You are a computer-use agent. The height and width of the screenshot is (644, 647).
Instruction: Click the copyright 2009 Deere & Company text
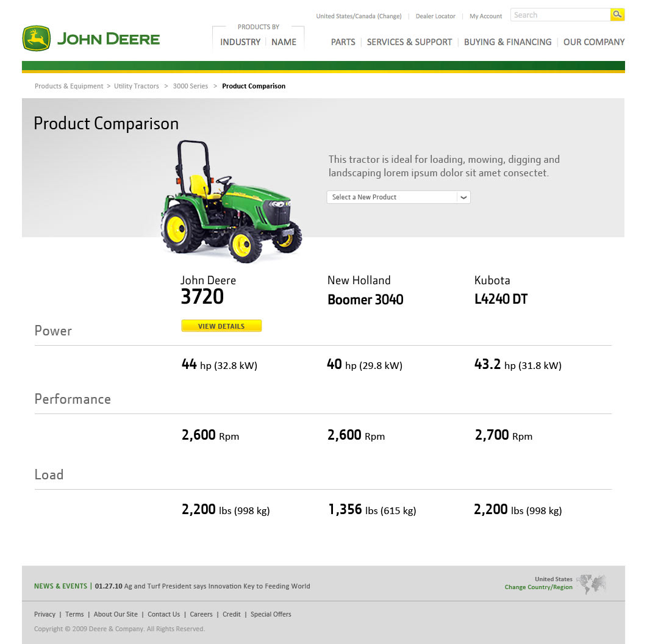[x=120, y=629]
